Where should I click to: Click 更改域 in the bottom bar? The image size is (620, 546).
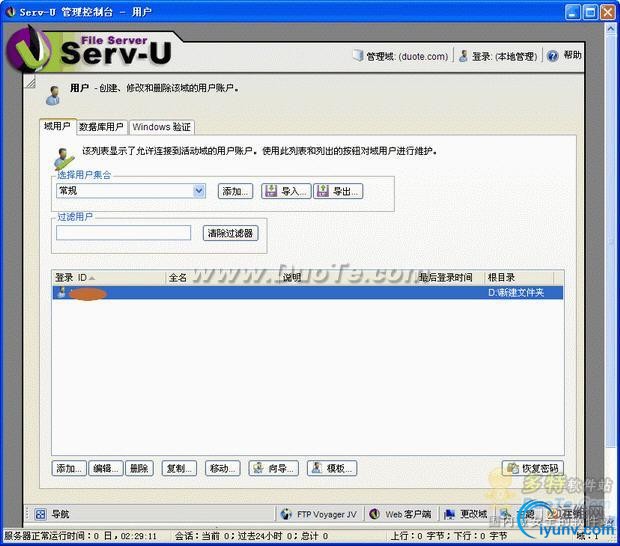466,514
